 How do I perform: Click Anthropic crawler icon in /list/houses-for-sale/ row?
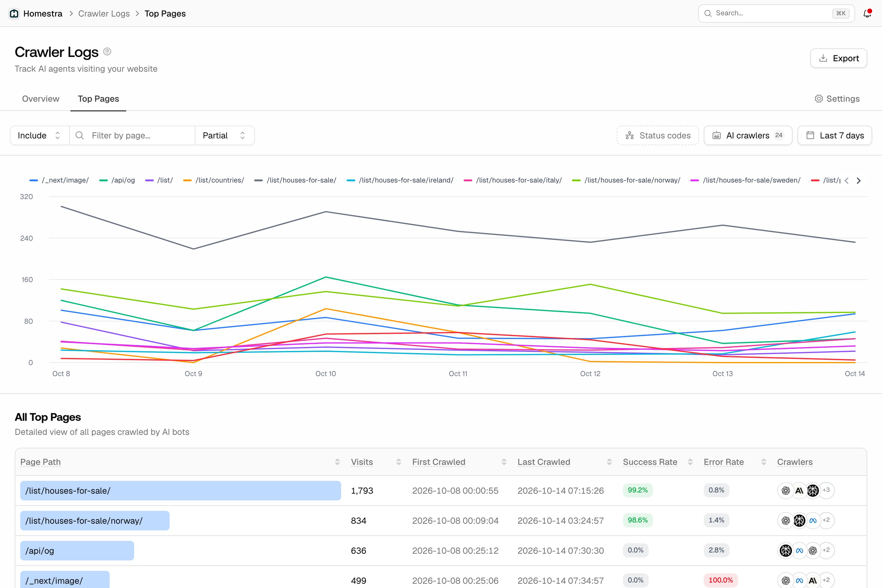[799, 491]
